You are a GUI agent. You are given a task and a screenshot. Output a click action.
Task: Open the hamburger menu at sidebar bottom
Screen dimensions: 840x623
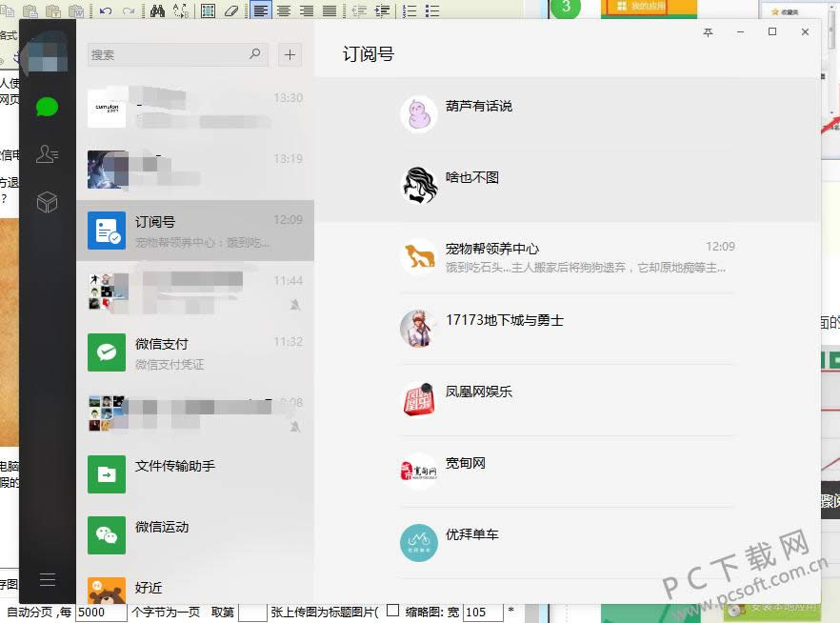[x=47, y=579]
